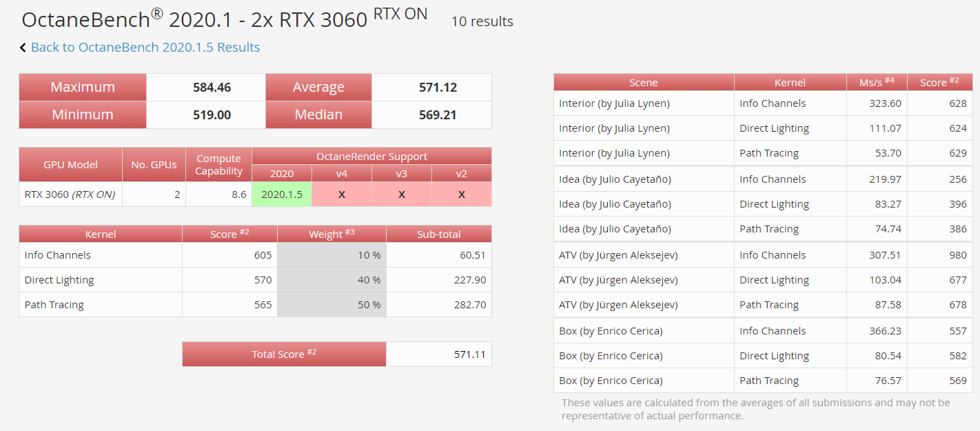This screenshot has height=431, width=980.
Task: Click the RTX 3060 (RTX ON) cell
Action: click(70, 194)
